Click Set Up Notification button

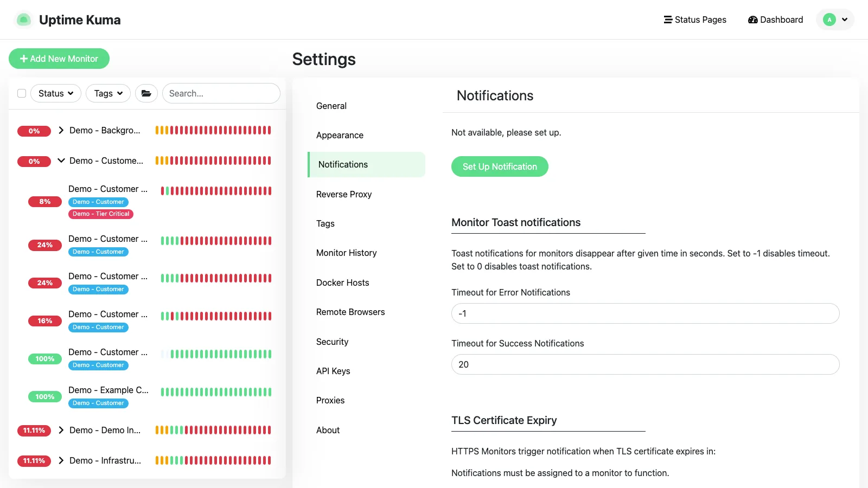(500, 166)
